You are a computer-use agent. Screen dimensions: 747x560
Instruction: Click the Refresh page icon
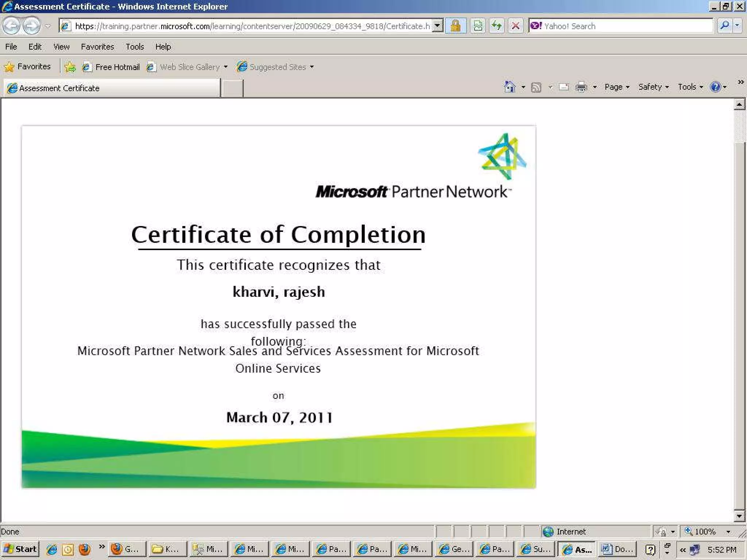(496, 26)
